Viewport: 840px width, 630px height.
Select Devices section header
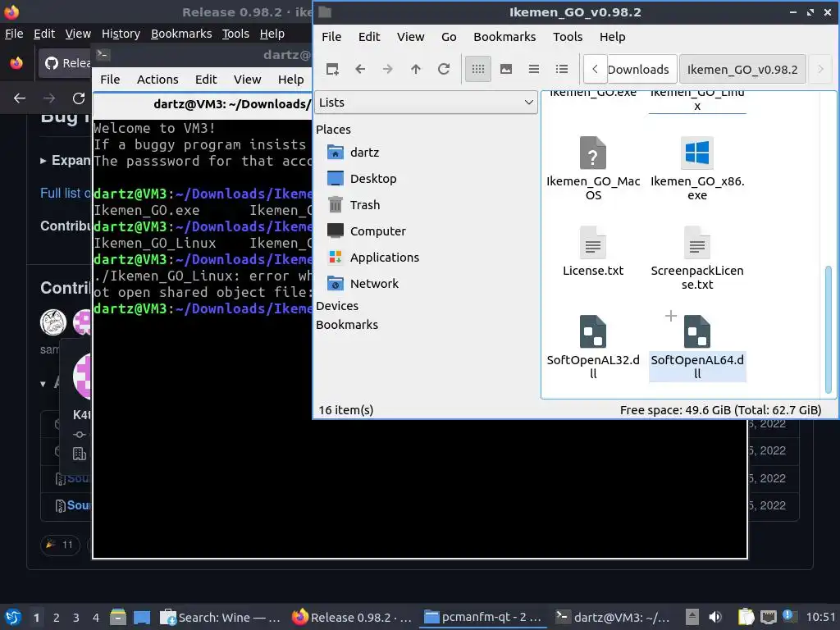(x=337, y=306)
